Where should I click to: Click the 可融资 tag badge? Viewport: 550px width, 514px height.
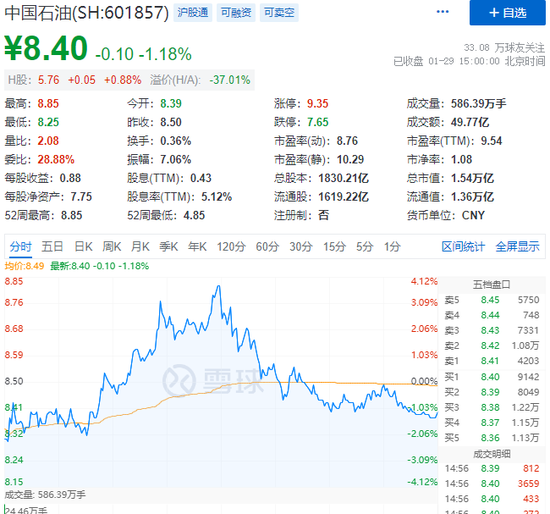tap(236, 13)
